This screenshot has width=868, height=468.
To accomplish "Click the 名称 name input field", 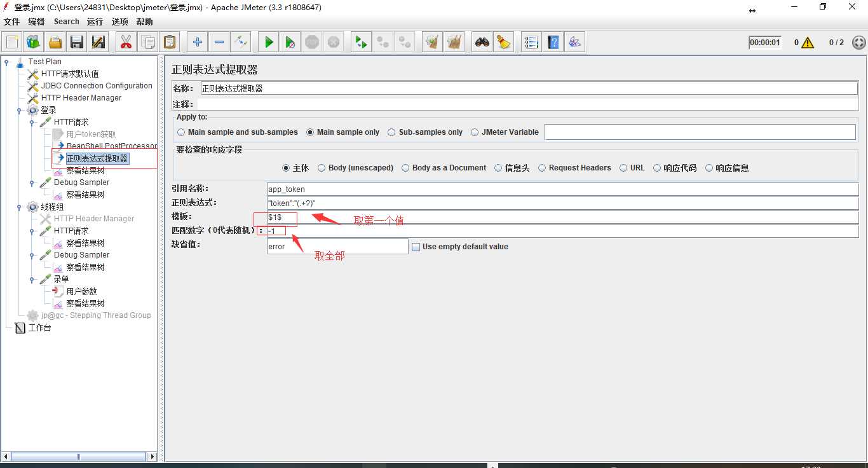I will 529,88.
